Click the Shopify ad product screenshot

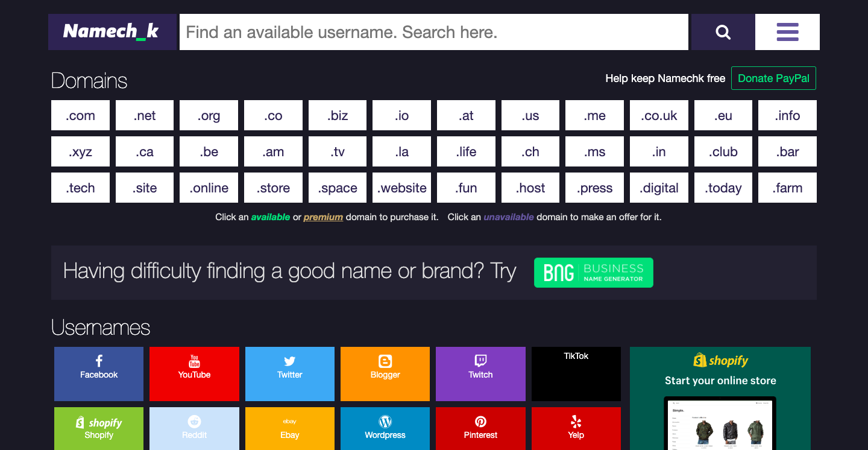(x=720, y=423)
